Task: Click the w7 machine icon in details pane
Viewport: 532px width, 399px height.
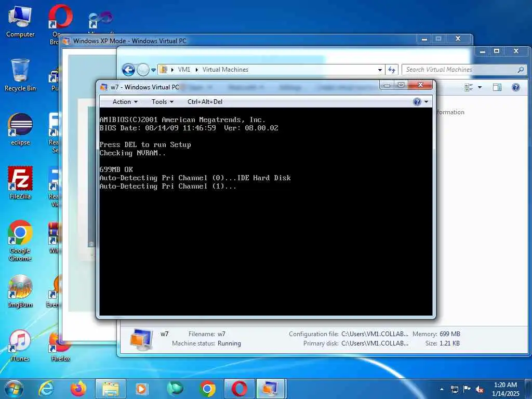Action: pos(142,339)
